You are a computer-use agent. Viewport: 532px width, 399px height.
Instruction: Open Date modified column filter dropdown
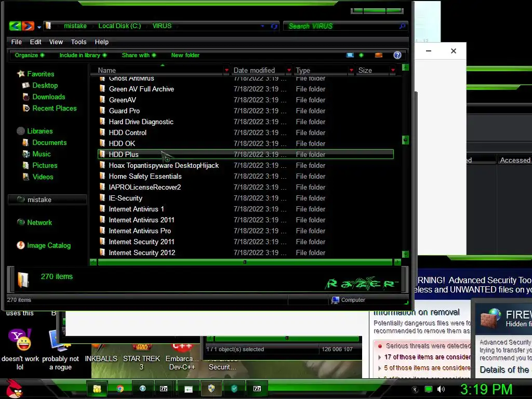(289, 70)
